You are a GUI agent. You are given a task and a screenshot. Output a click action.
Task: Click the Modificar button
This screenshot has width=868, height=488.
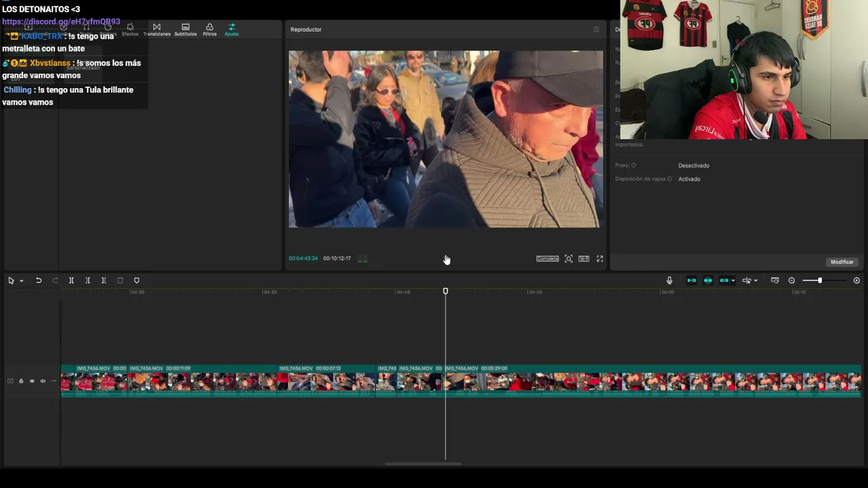coord(842,262)
